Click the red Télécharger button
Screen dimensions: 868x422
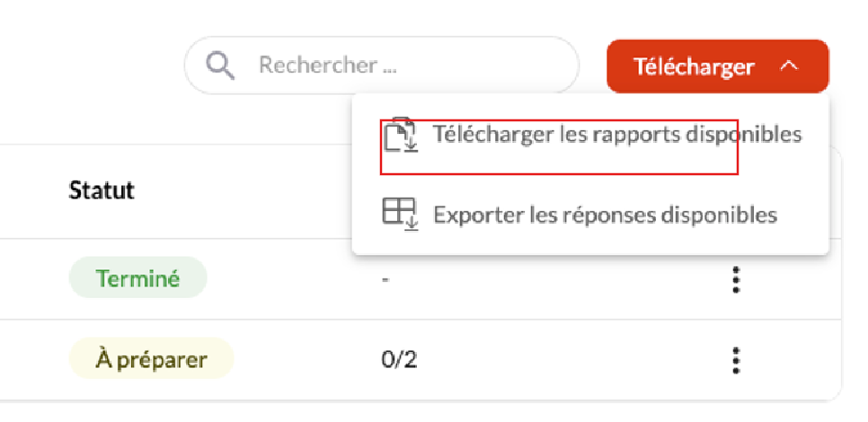click(x=717, y=66)
